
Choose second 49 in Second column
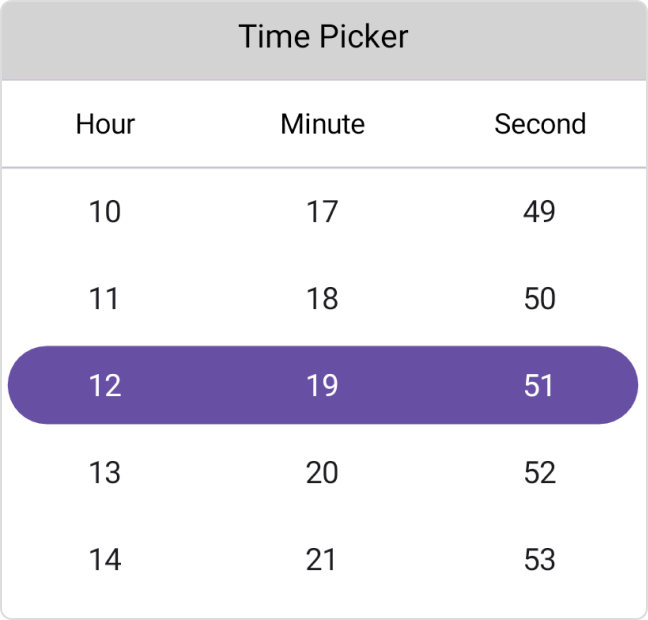click(539, 212)
